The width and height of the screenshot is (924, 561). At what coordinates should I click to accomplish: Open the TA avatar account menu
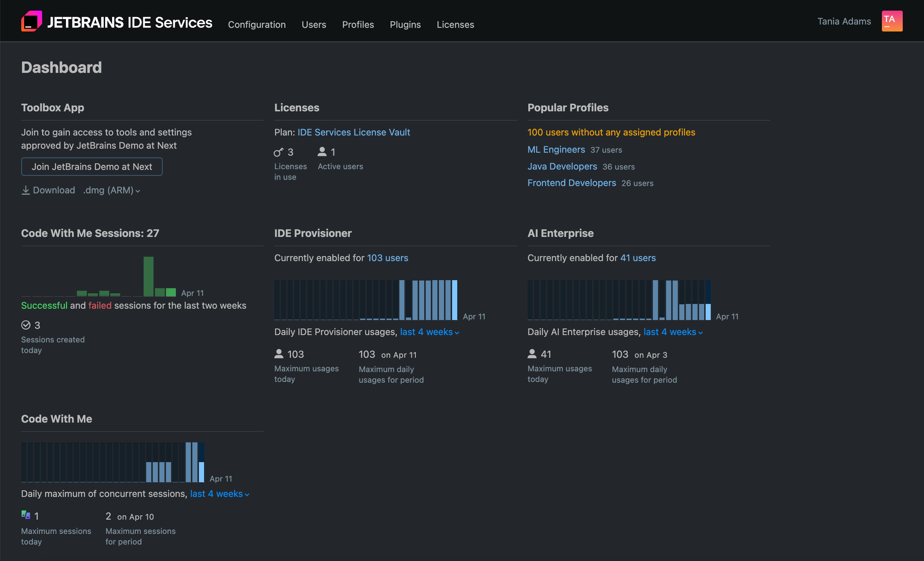tap(891, 21)
